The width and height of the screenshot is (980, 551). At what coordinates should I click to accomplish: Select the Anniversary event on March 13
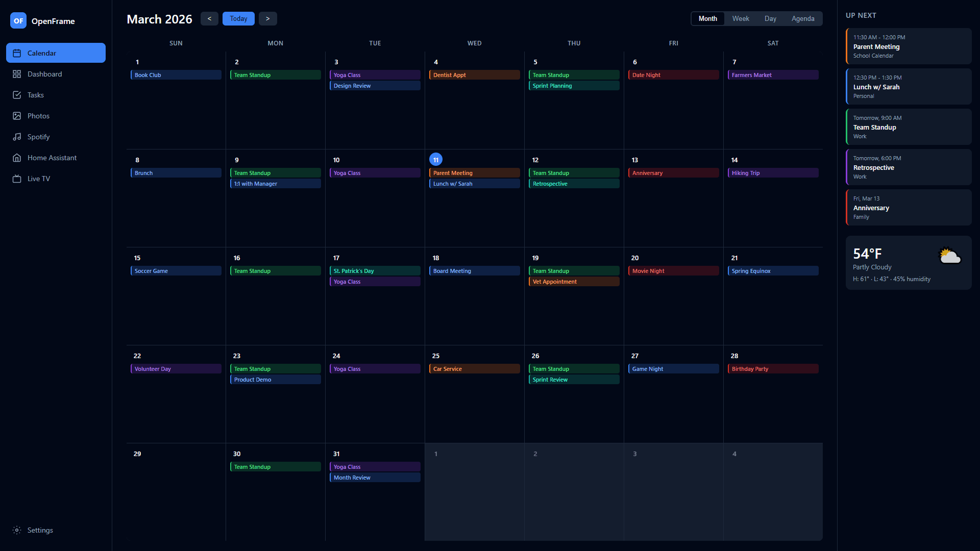pos(673,172)
